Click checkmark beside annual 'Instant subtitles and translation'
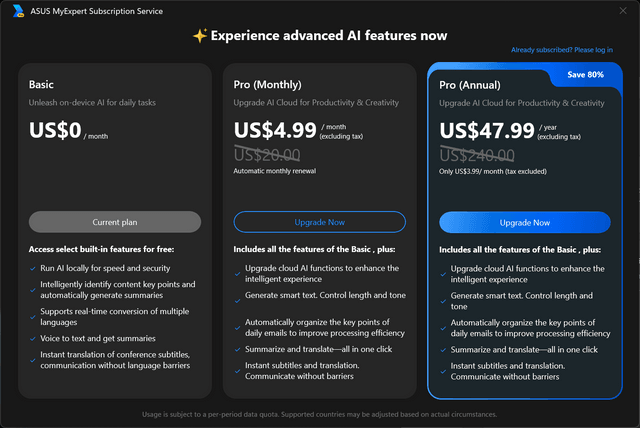The width and height of the screenshot is (640, 428). tap(443, 372)
